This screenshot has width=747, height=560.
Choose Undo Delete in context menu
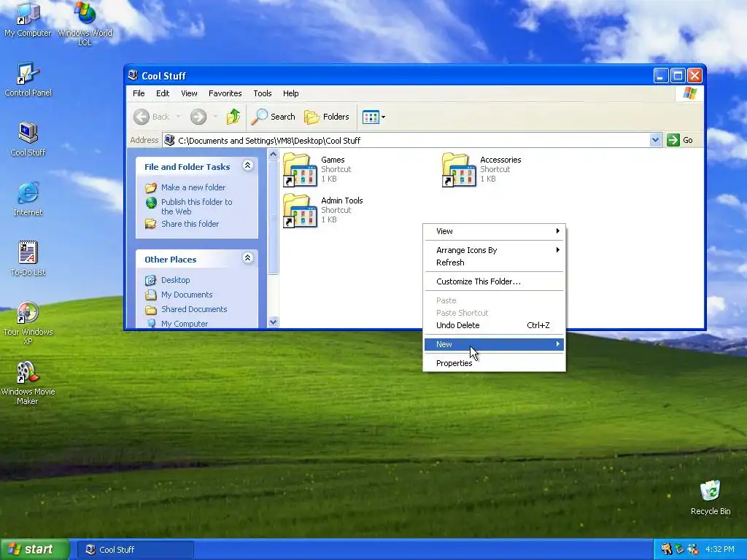tap(494, 325)
